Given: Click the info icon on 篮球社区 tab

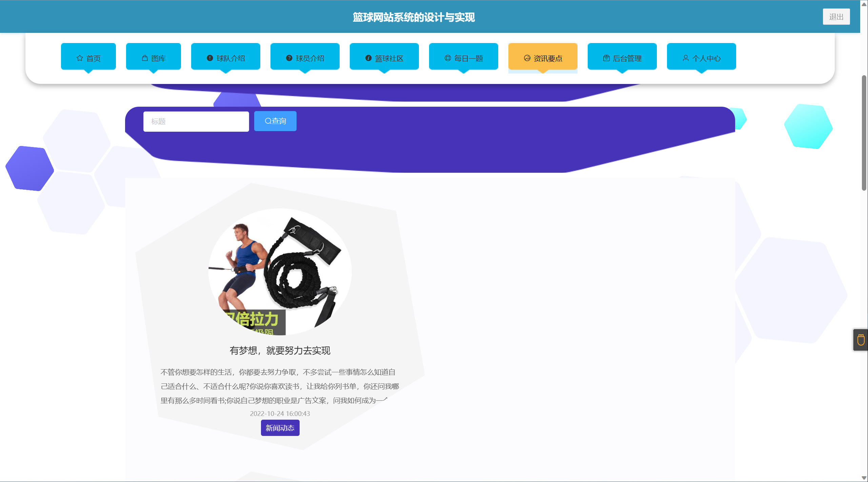Looking at the screenshot, I should click(x=368, y=58).
